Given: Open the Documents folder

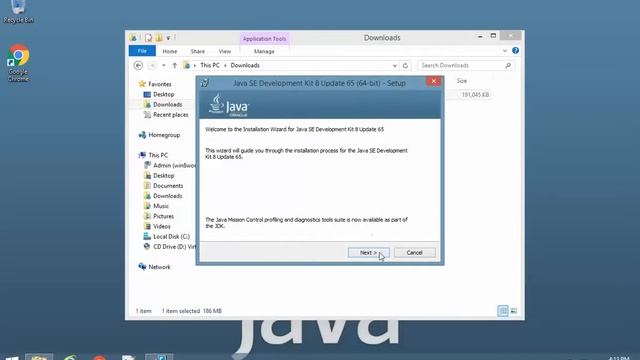Looking at the screenshot, I should 168,186.
